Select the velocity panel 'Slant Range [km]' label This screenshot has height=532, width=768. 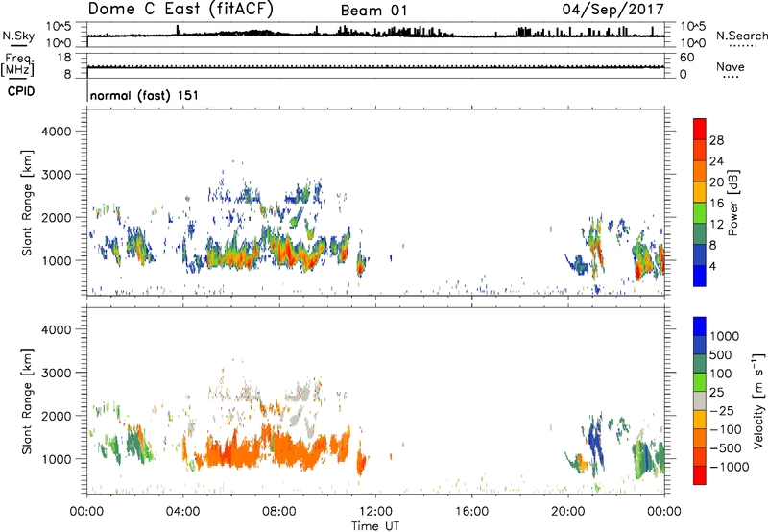coord(27,400)
